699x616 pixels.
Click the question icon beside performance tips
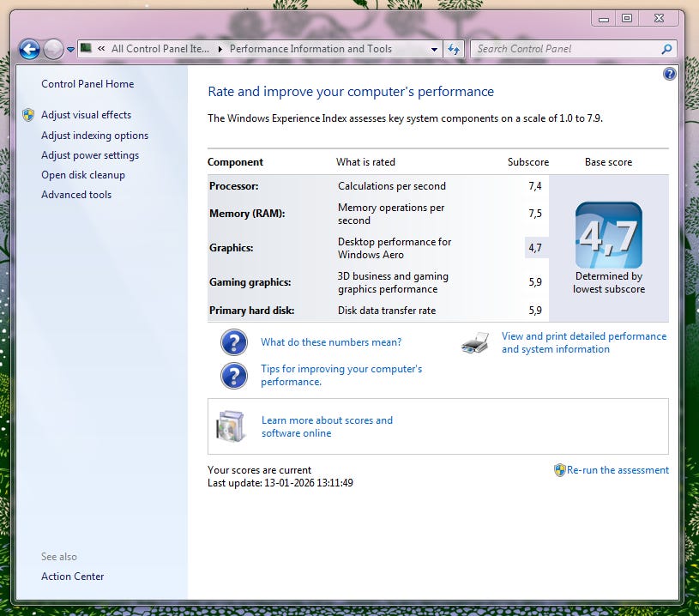pyautogui.click(x=234, y=376)
